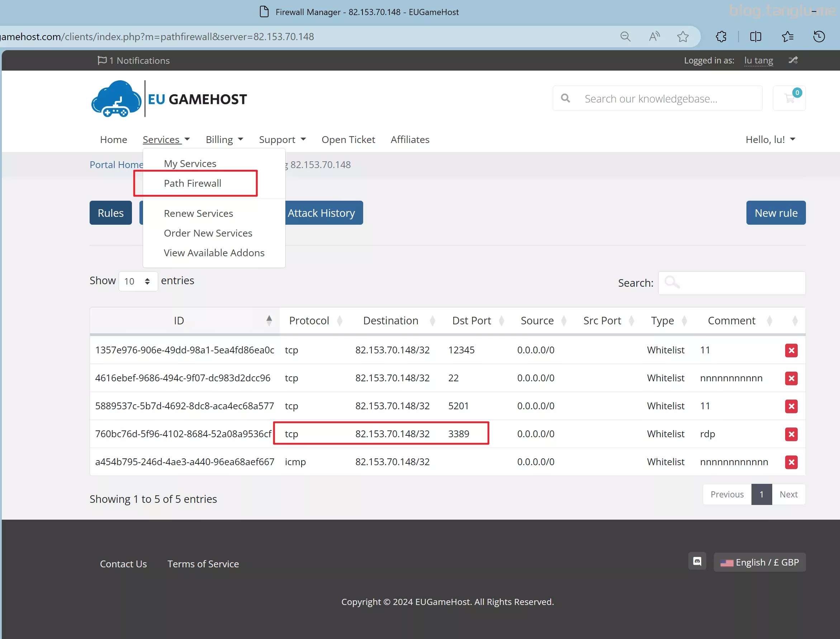The image size is (840, 639).
Task: Open the Support dropdown
Action: pos(282,140)
